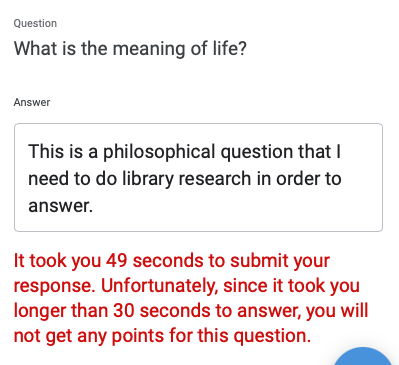Place cursor before 'This is a' in answer box
Image resolution: width=399 pixels, height=365 pixels.
(28, 152)
